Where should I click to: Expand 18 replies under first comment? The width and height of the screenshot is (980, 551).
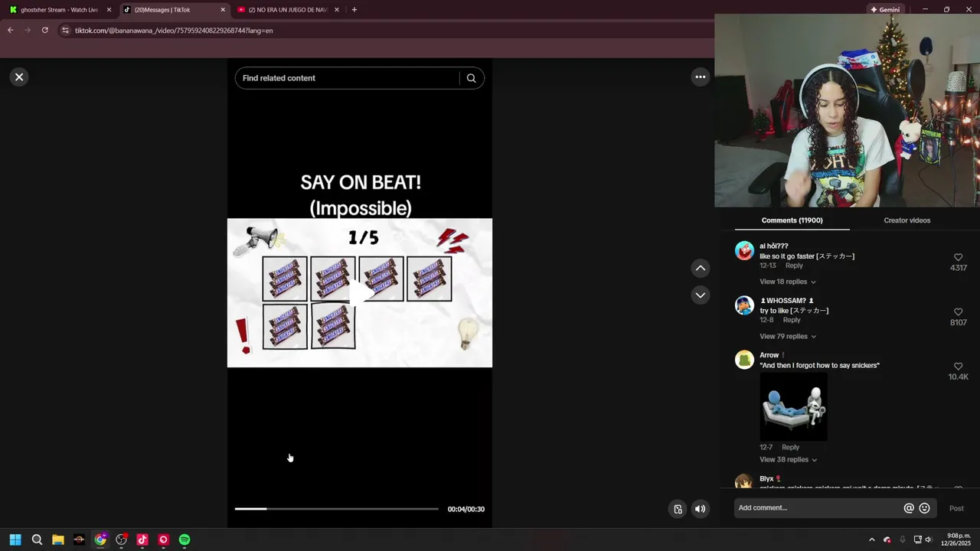[787, 282]
